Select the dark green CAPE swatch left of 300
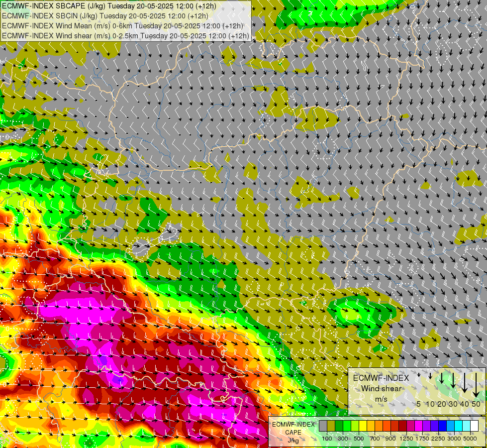The width and height of the screenshot is (487, 448). pos(339,426)
